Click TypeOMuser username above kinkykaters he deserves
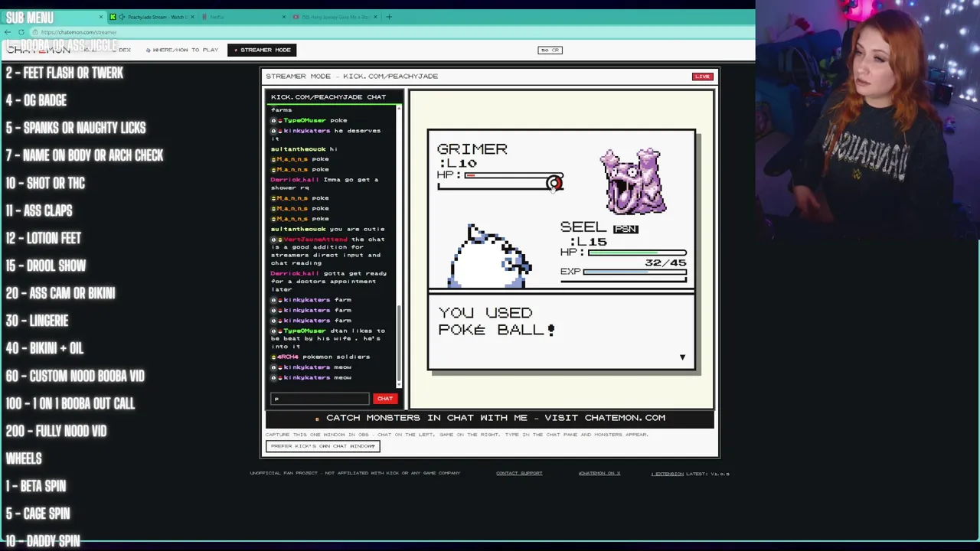 click(305, 120)
